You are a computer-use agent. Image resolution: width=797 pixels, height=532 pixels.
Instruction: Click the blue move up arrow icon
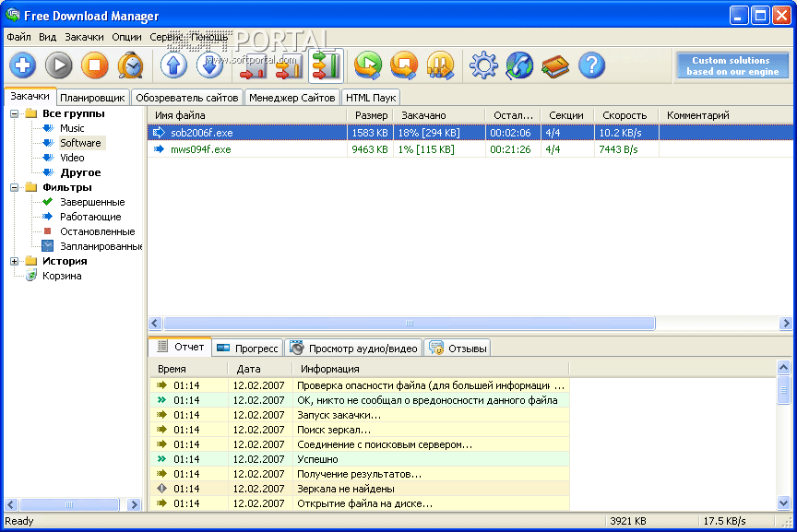coord(173,65)
